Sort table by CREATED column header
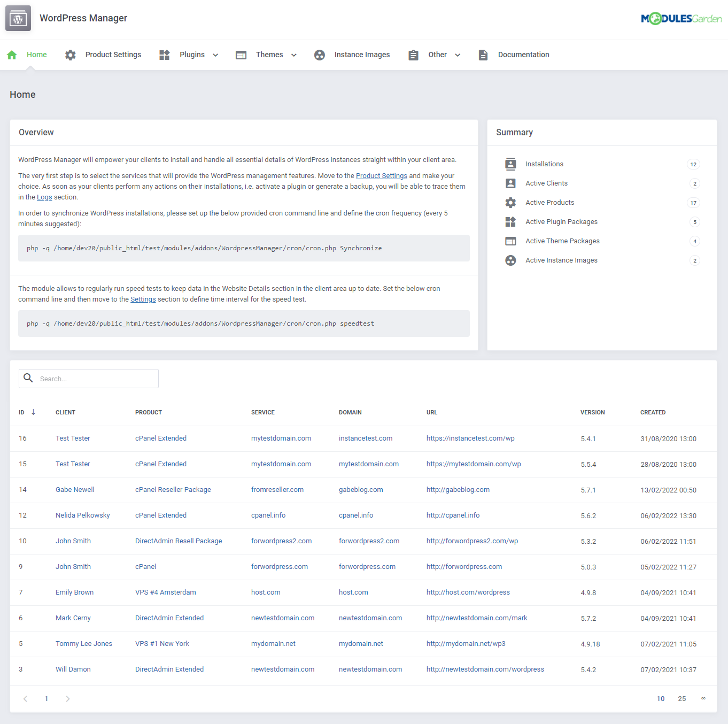This screenshot has width=728, height=724. point(653,412)
